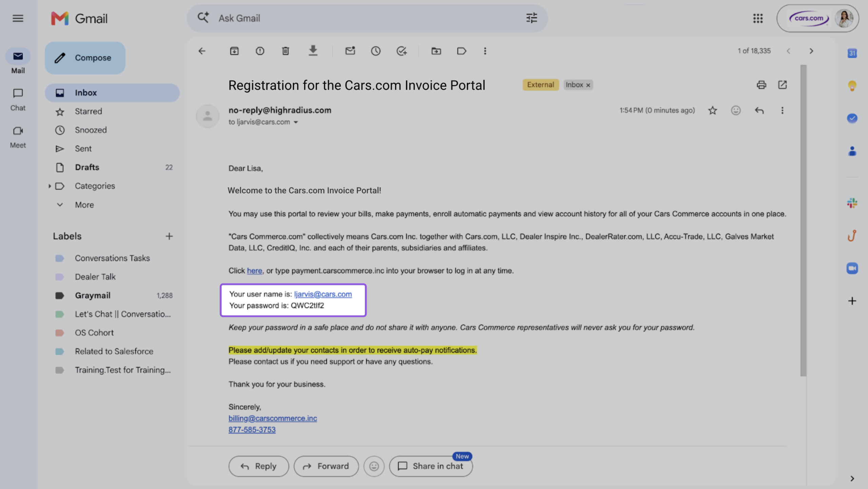Show recipient details dropdown arrow

tap(296, 123)
